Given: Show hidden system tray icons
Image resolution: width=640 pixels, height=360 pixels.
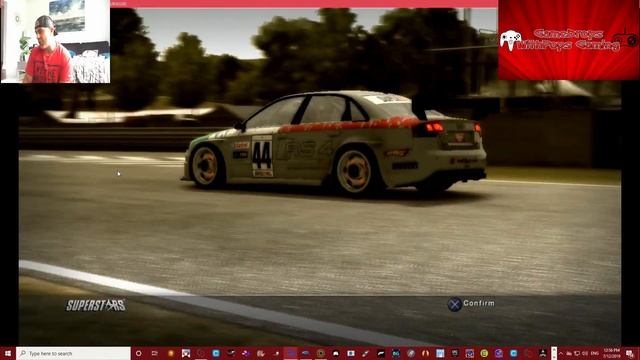Looking at the screenshot, I should 561,353.
